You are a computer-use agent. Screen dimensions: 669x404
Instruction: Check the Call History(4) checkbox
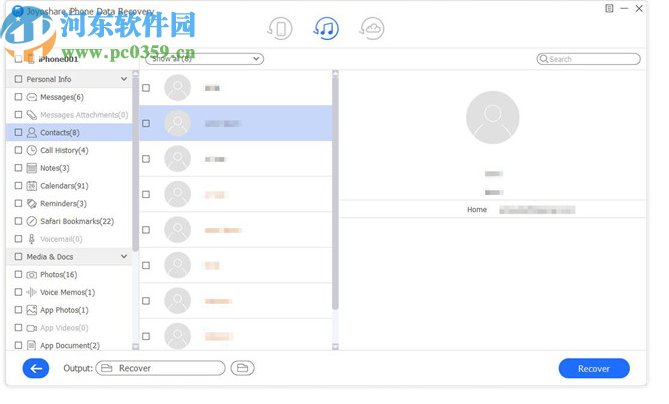point(18,150)
